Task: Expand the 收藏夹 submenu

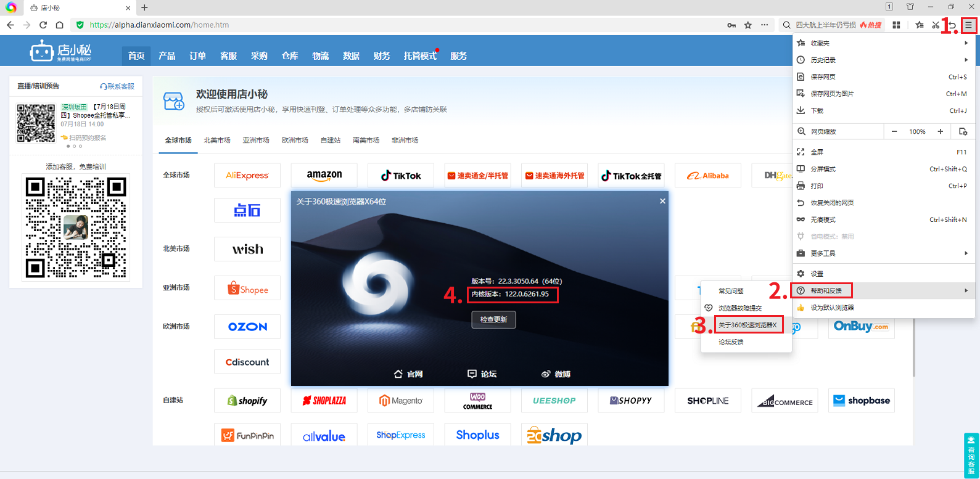Action: click(883, 43)
